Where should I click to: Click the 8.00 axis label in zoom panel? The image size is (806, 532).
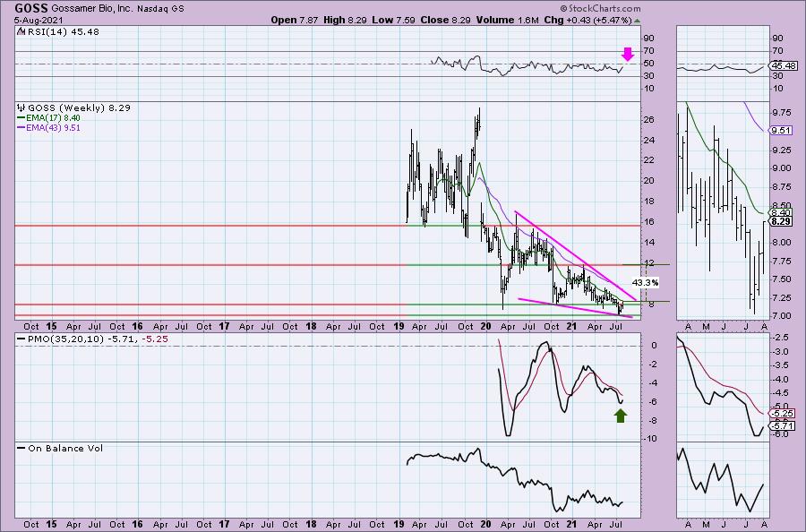point(781,242)
